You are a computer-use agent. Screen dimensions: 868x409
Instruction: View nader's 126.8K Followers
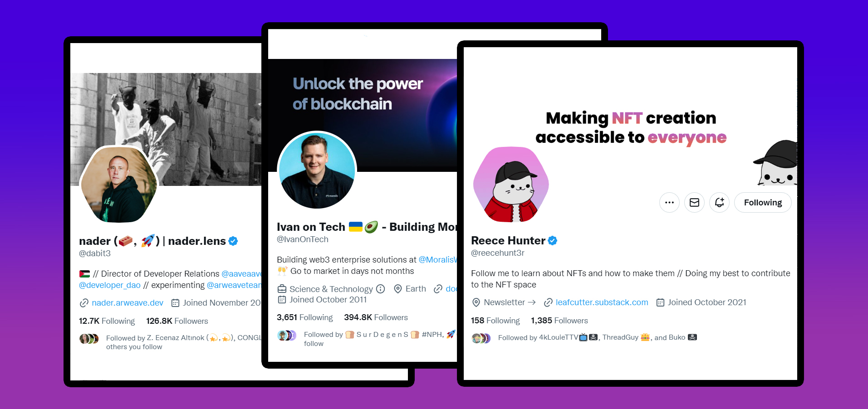tap(177, 321)
